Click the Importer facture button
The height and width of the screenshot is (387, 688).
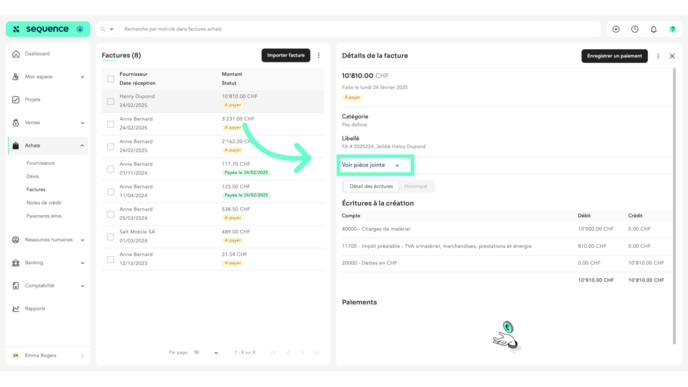286,55
